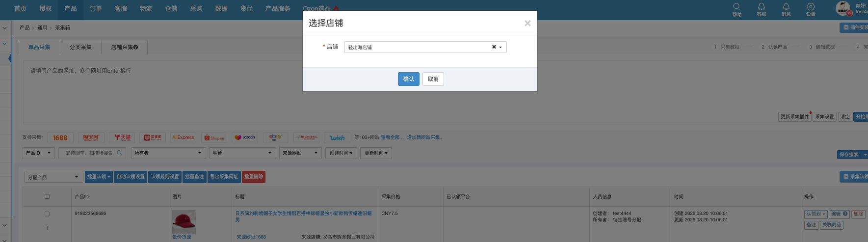This screenshot has height=242, width=868.
Task: Toggle the select-all checkbox in table header
Action: (x=47, y=196)
